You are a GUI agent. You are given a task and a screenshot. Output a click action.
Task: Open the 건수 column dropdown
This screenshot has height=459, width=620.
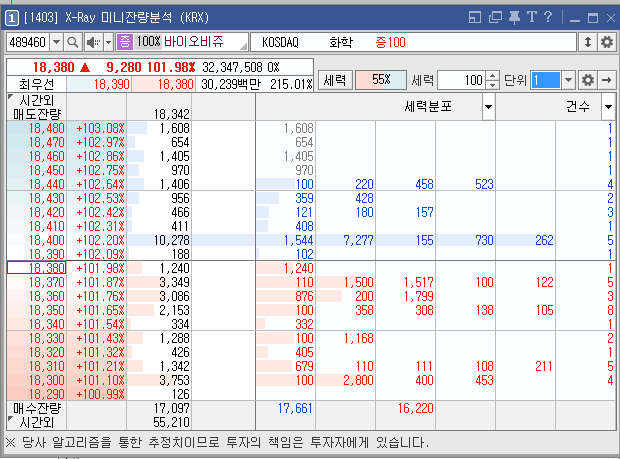[x=608, y=106]
